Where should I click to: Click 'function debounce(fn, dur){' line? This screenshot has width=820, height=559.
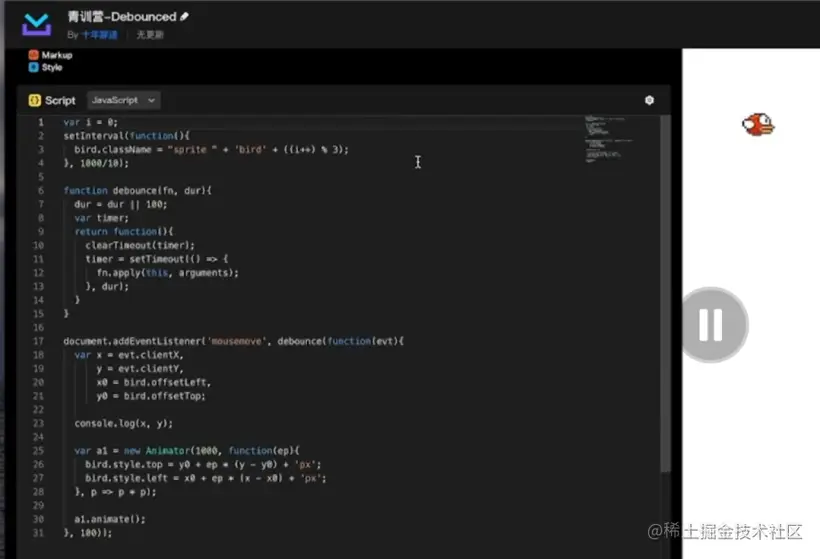138,191
